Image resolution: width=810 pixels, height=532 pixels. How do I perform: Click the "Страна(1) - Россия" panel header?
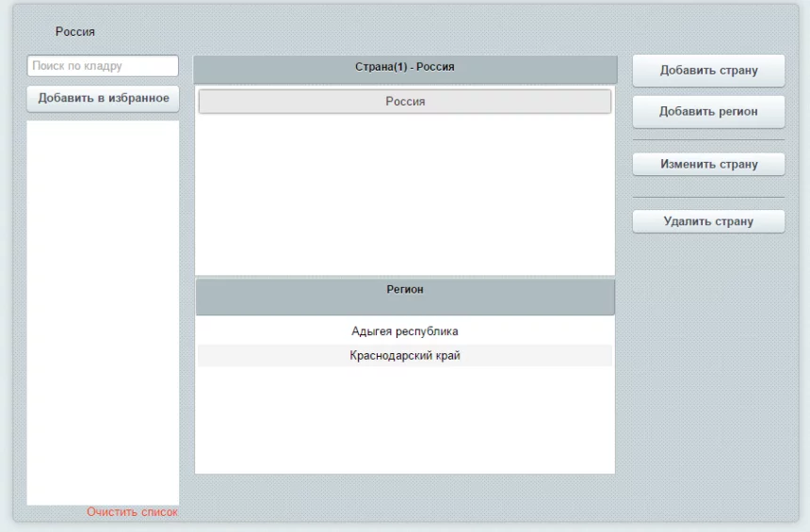coord(404,68)
